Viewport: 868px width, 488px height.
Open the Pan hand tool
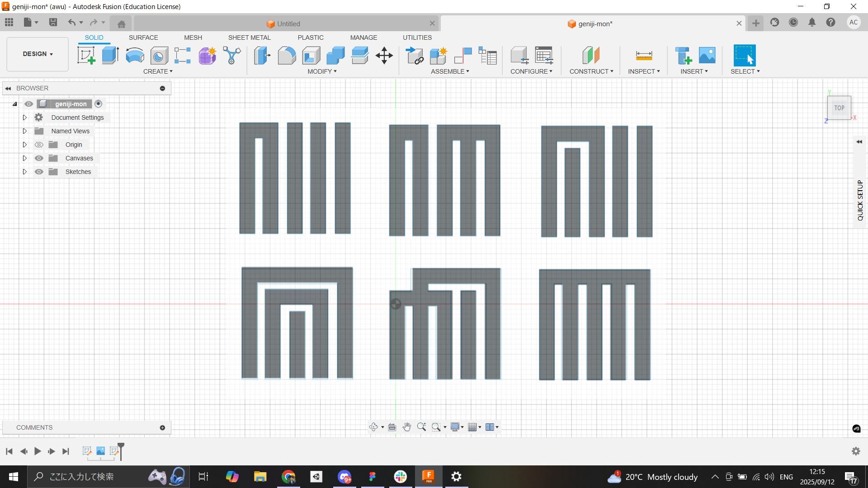(406, 427)
